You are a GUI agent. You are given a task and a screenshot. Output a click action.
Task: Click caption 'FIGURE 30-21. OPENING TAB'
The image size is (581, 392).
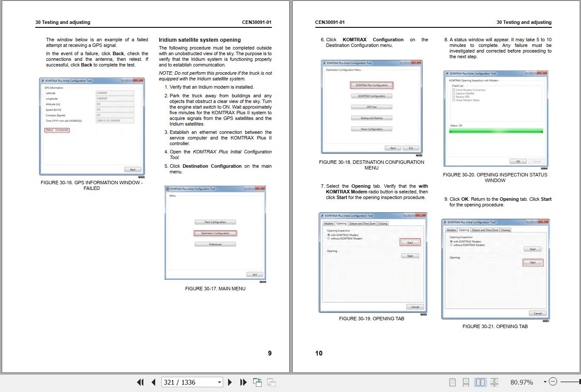pyautogui.click(x=495, y=326)
